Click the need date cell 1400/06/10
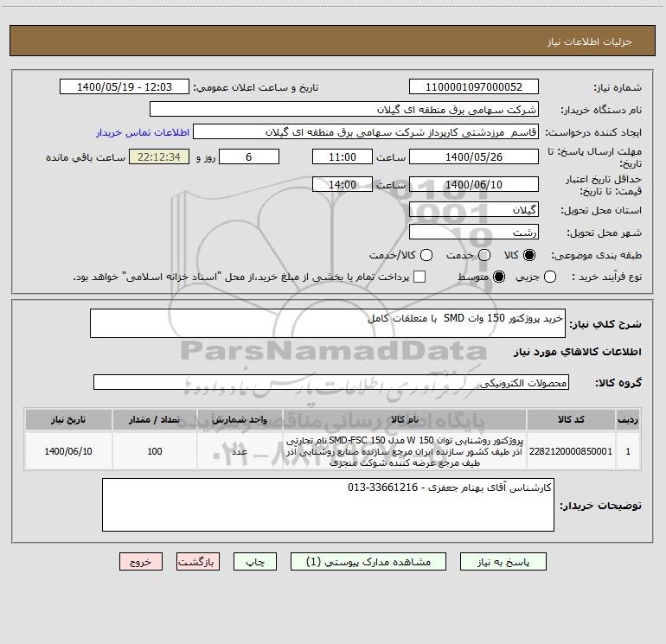This screenshot has height=644, width=666. tap(68, 451)
